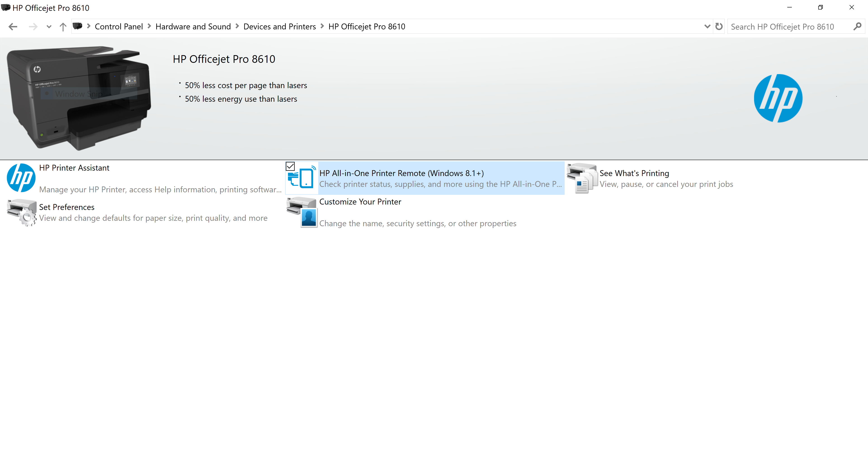Image resolution: width=868 pixels, height=461 pixels.
Task: Open the HP Printer Assistant icon
Action: 21,178
